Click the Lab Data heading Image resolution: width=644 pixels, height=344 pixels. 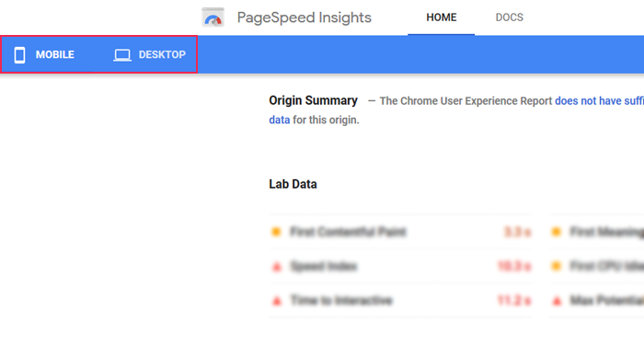tap(293, 184)
